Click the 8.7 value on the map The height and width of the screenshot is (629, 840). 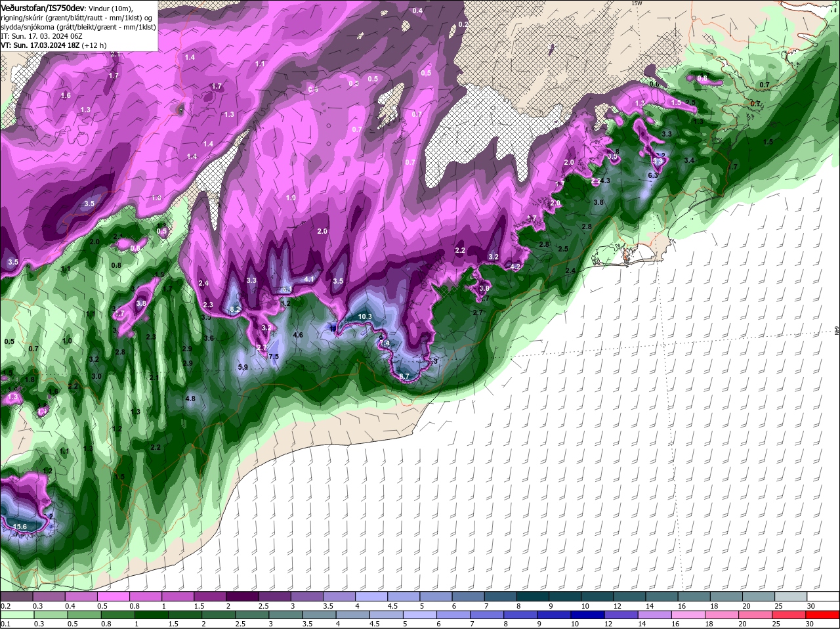[x=404, y=376]
